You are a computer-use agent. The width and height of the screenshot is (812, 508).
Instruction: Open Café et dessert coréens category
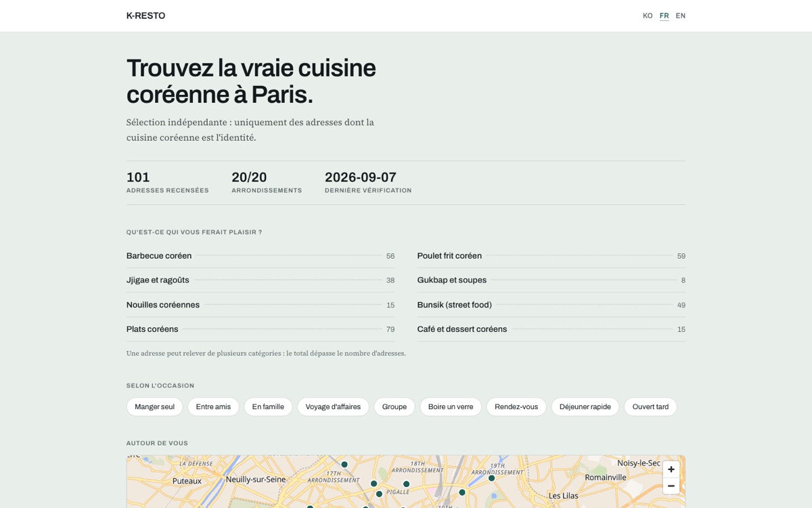551,329
